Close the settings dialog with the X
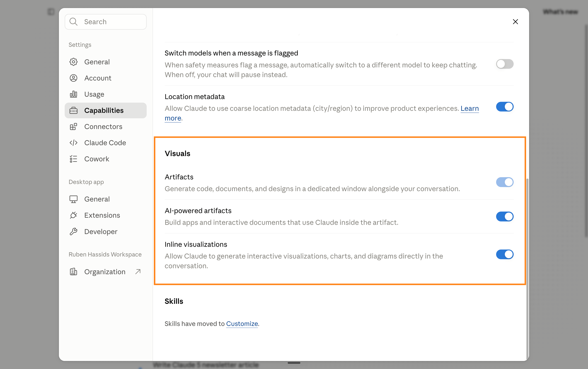Viewport: 588px width, 369px height. point(515,22)
